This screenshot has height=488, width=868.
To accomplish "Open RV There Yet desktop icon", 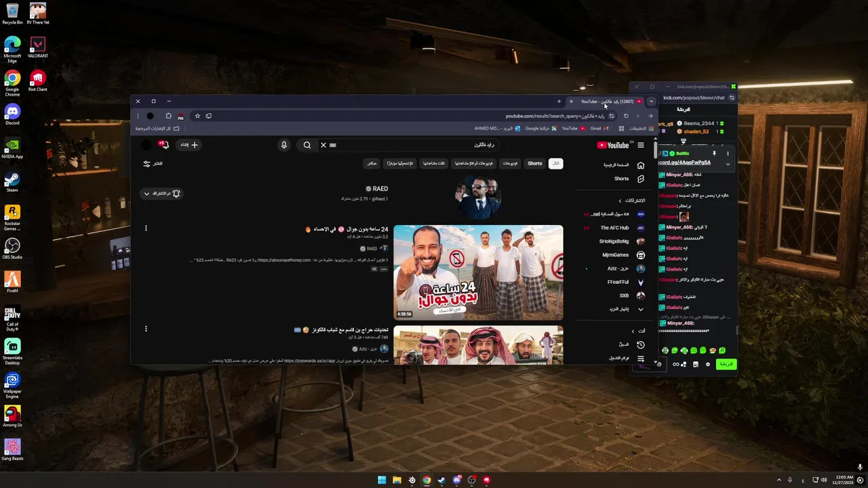I will click(x=37, y=14).
